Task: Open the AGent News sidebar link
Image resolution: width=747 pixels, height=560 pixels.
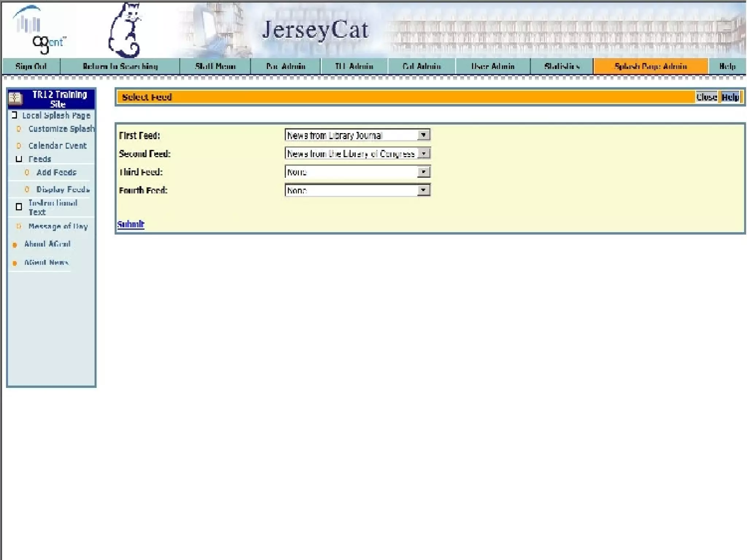Action: click(x=46, y=262)
